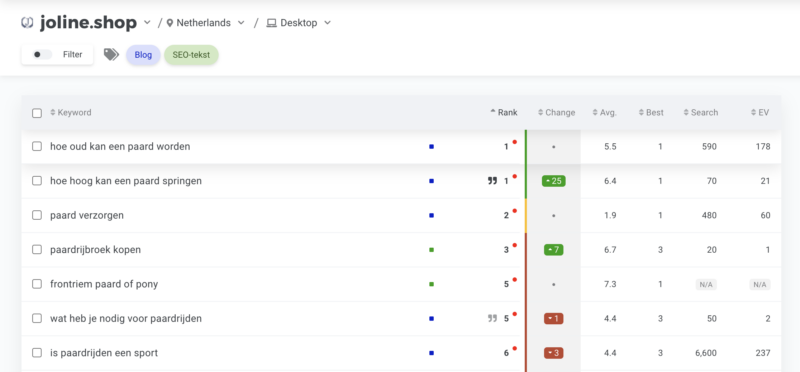Open the Desktop device dropdown
The image size is (800, 372).
pyautogui.click(x=328, y=23)
